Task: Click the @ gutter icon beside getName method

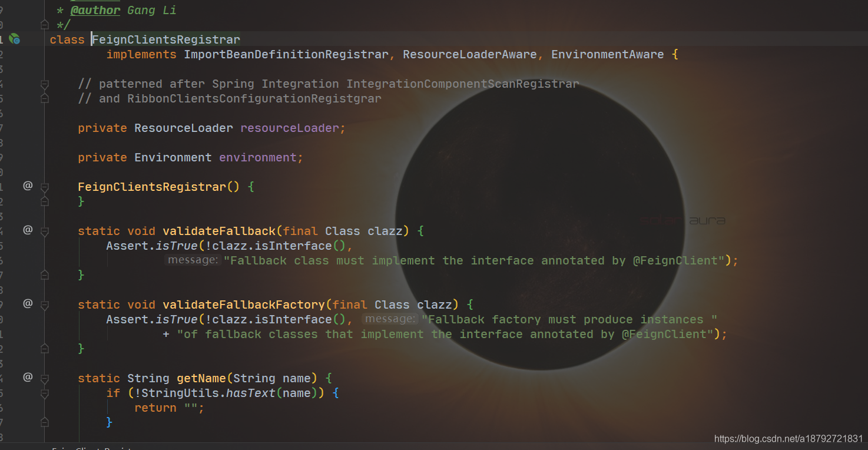Action: click(x=28, y=377)
